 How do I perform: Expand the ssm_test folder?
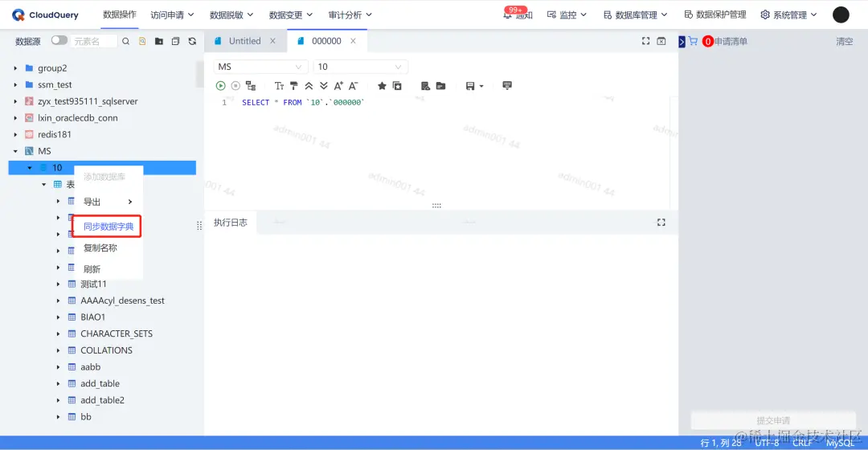tap(15, 84)
